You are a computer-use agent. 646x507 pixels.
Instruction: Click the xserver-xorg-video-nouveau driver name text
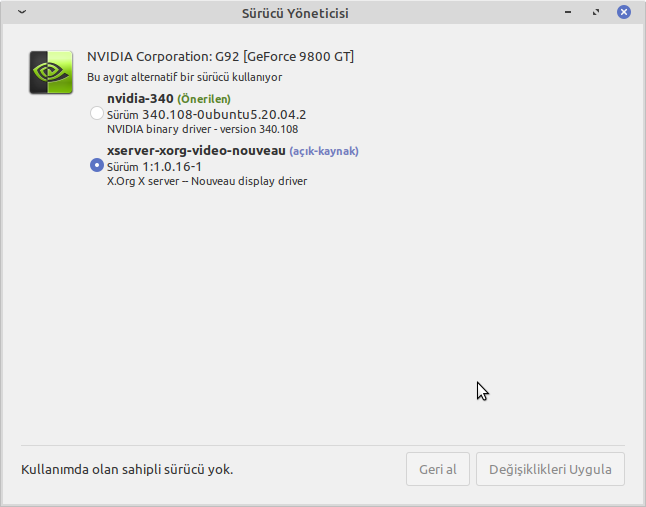196,151
